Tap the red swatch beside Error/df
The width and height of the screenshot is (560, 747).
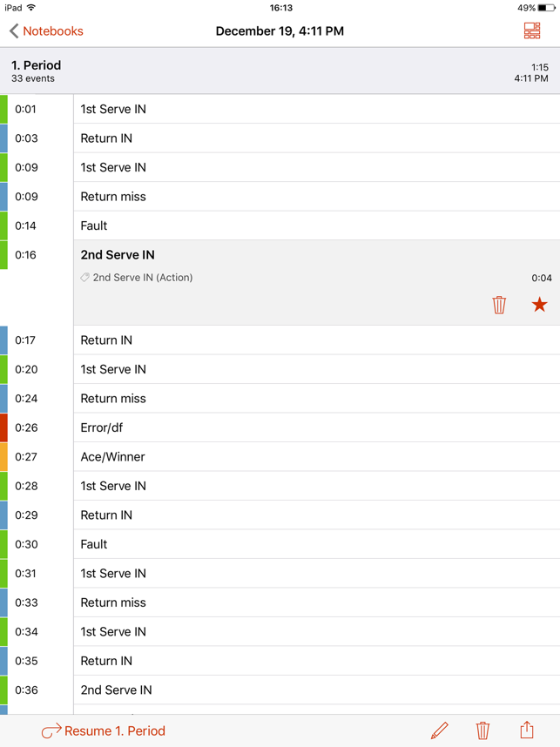[3, 427]
